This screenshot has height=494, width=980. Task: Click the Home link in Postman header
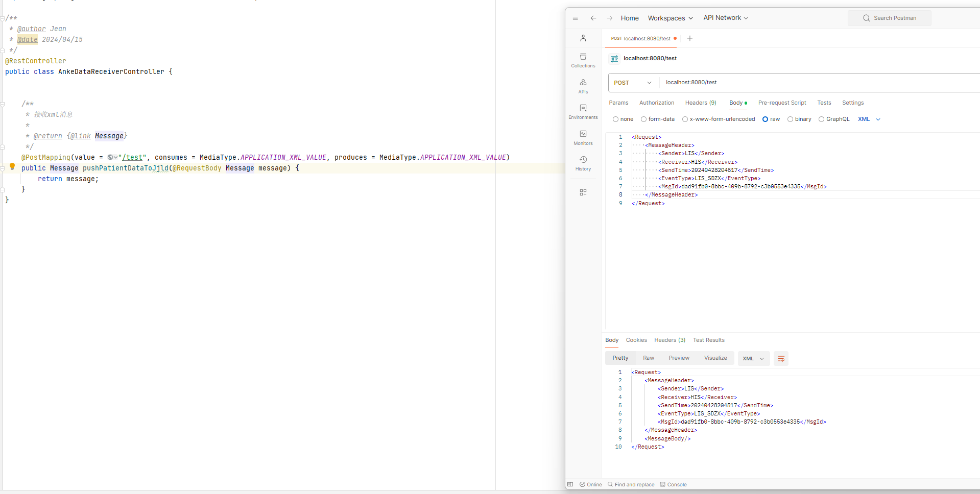pyautogui.click(x=630, y=18)
